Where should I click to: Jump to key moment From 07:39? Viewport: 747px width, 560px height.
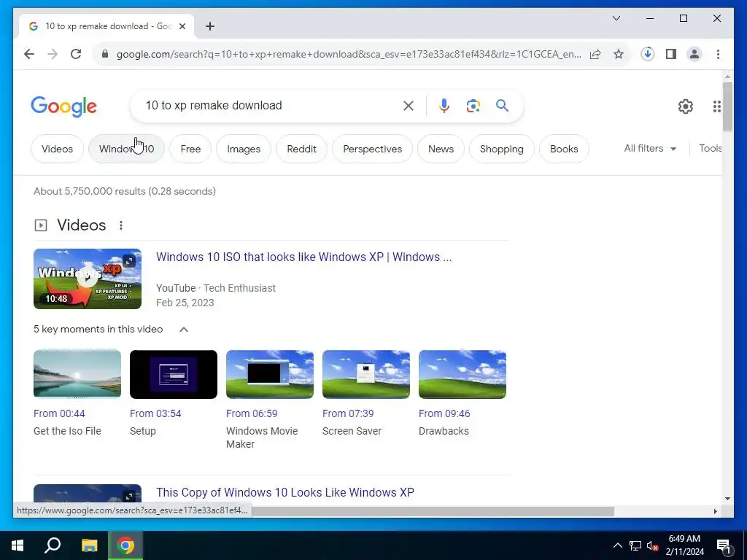[x=348, y=414]
